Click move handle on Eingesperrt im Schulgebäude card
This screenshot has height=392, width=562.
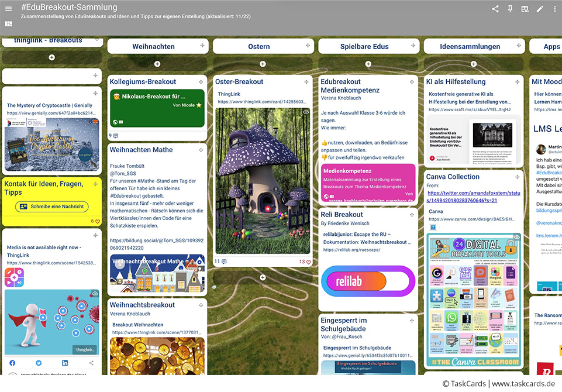412,321
